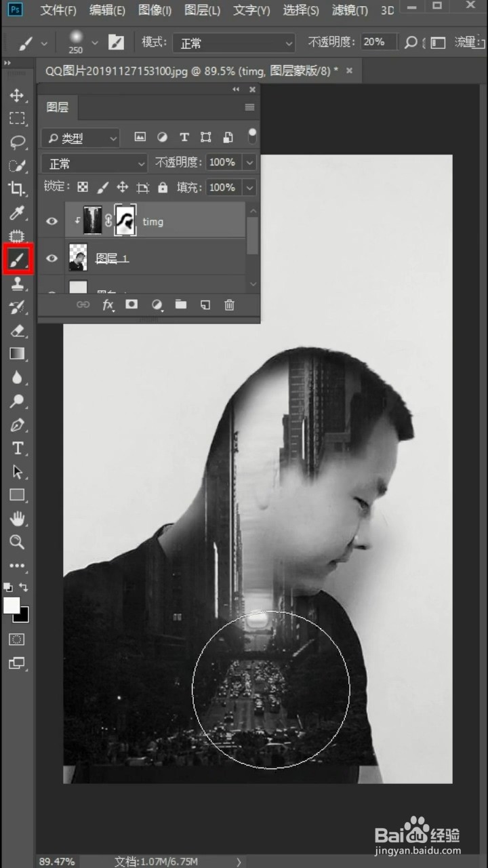Select the Hand tool
This screenshot has width=488, height=868.
pos(17,519)
